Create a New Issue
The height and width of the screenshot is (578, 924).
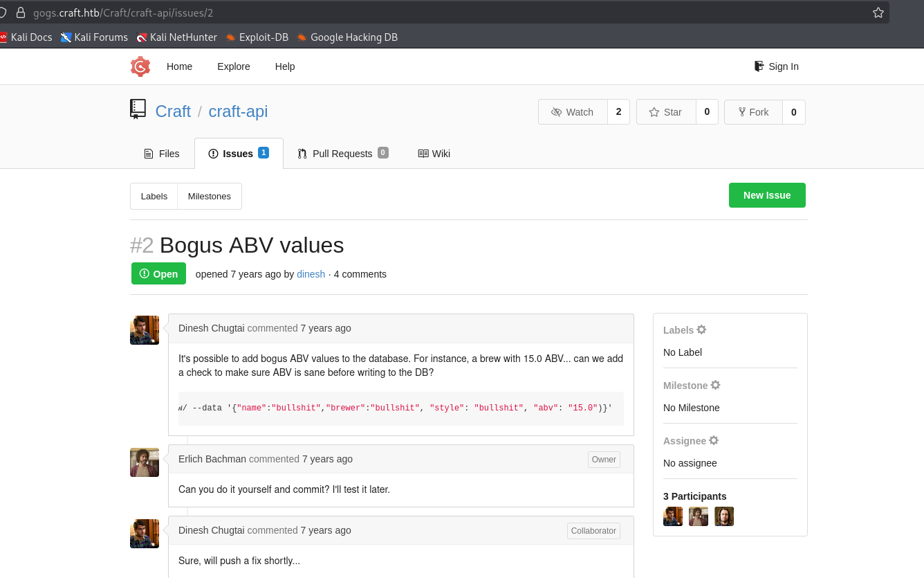pos(767,195)
